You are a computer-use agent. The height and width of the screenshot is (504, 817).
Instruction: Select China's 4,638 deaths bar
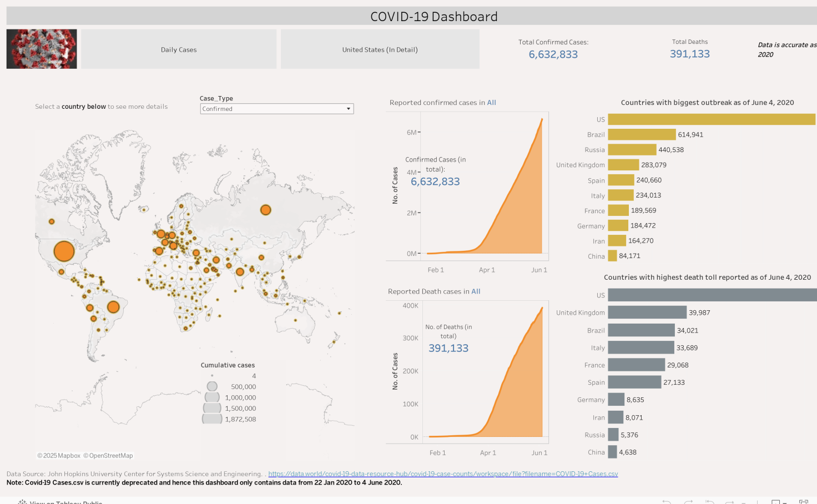(613, 452)
